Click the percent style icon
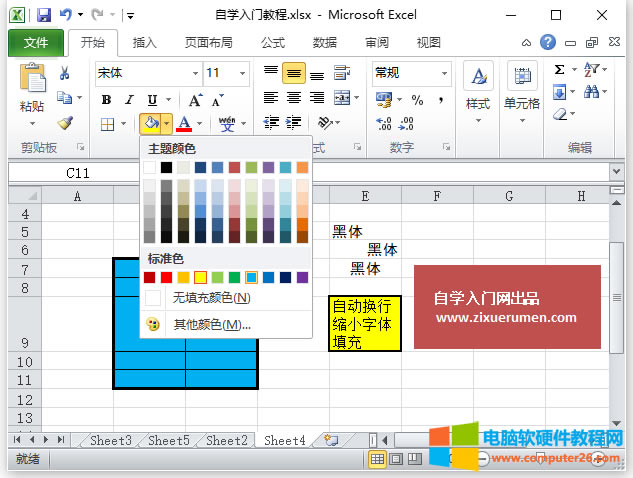633x478 pixels. [417, 100]
